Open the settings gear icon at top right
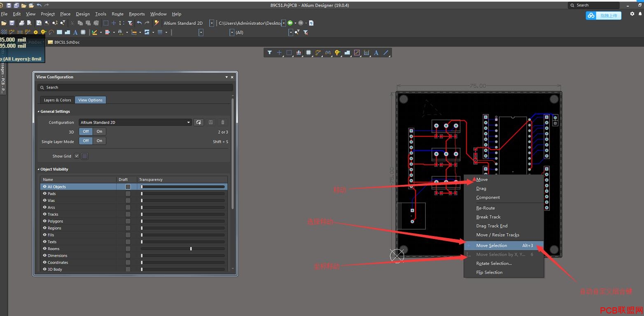This screenshot has width=644, height=316. tap(632, 14)
